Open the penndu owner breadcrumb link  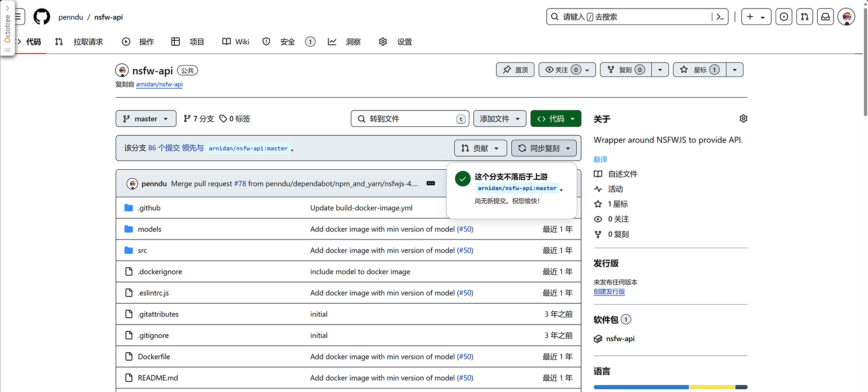pos(71,17)
